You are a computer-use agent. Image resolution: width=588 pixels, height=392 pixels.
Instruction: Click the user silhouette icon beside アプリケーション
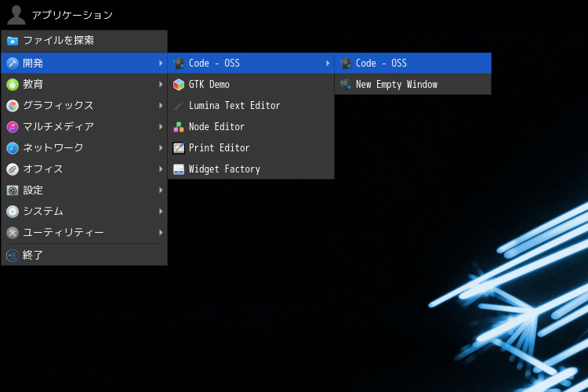click(x=16, y=15)
